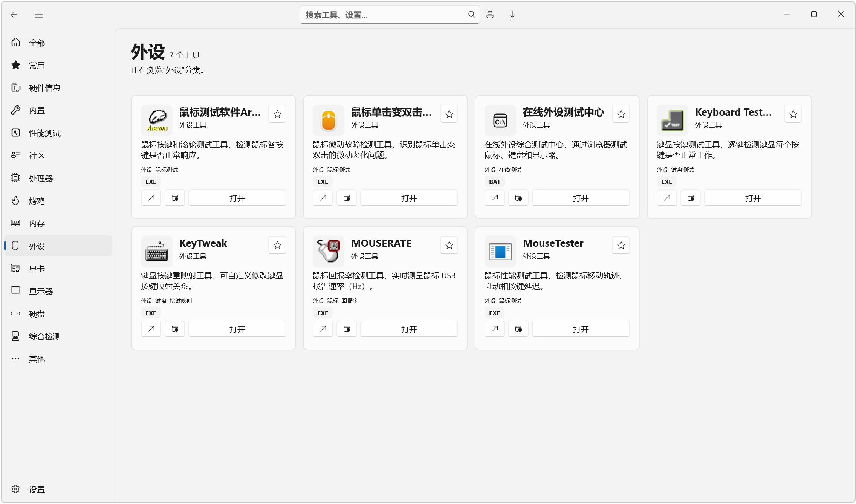Click the Keyboard Test app thumbnail
This screenshot has width=856, height=504.
(673, 121)
